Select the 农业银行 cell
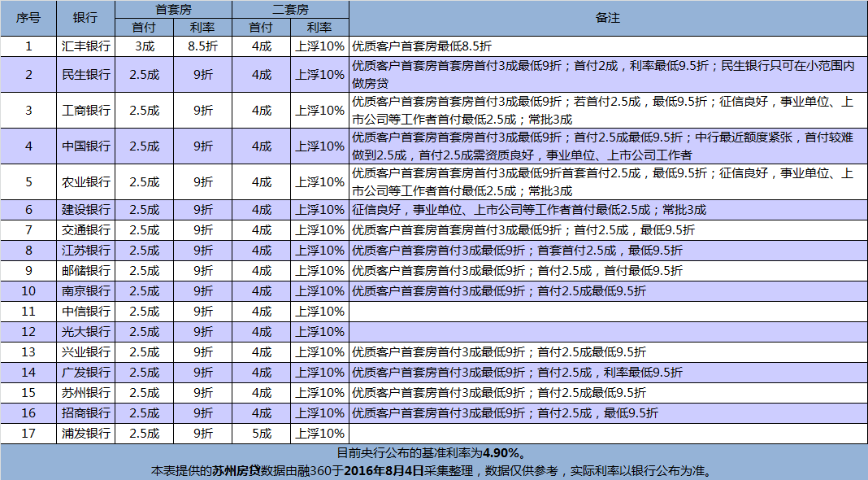This screenshot has width=868, height=480. click(86, 181)
